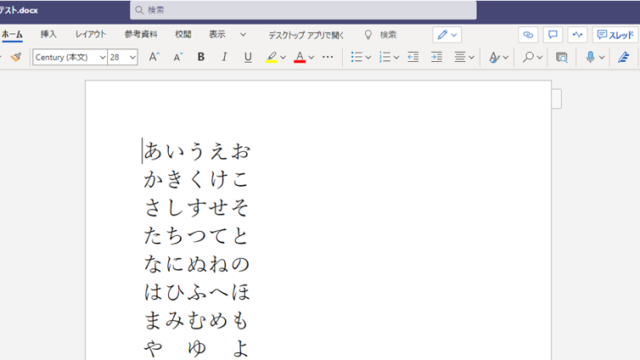This screenshot has height=360, width=640.
Task: Click the text Styles icon
Action: click(494, 57)
